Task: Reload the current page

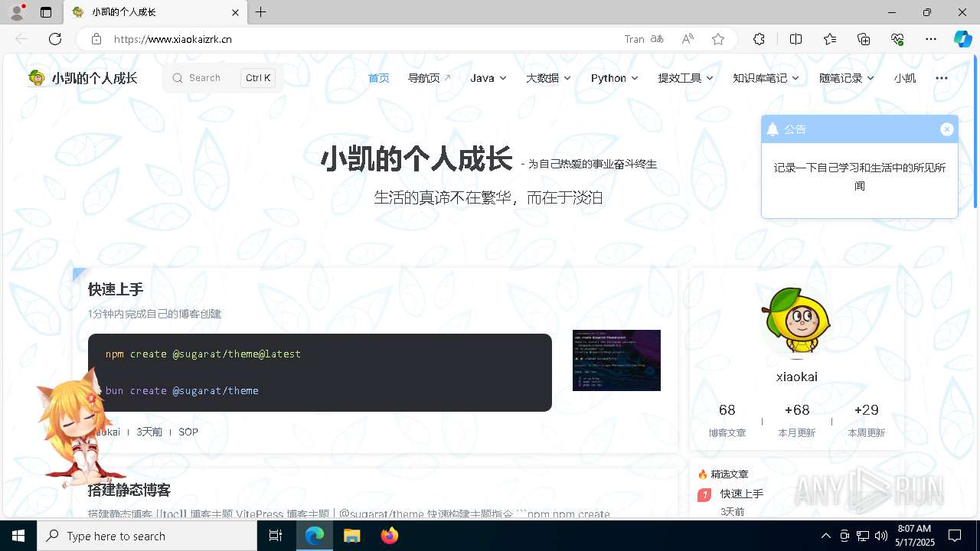Action: tap(55, 39)
